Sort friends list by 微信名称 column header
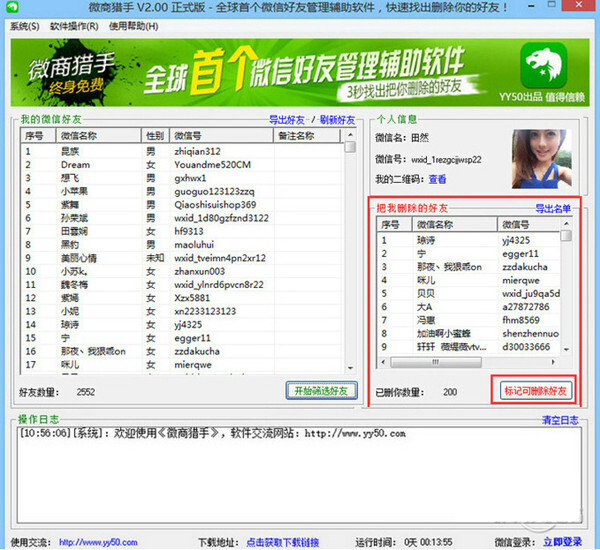This screenshot has height=550, width=600. (x=99, y=135)
